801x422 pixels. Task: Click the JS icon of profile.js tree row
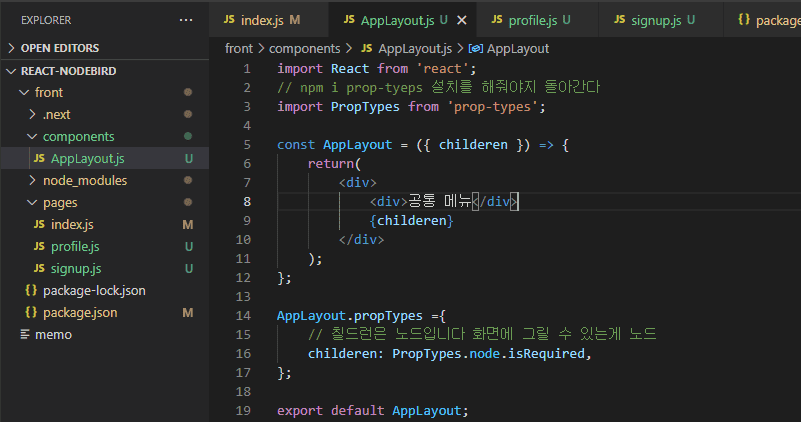pos(39,246)
